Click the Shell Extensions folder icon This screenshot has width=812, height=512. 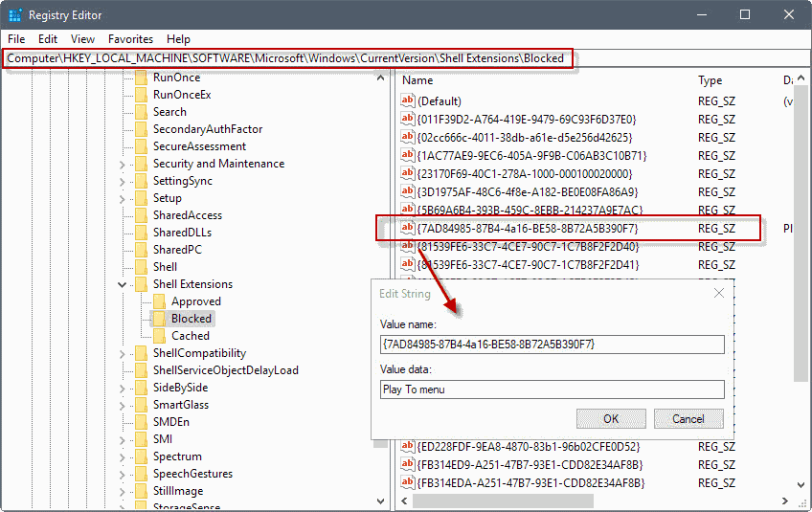pyautogui.click(x=141, y=284)
